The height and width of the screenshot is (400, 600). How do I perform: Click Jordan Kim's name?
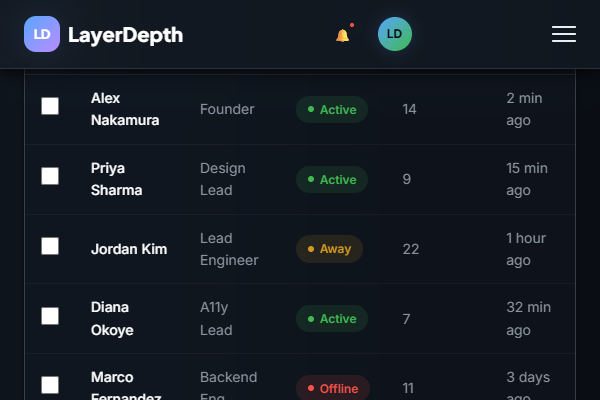[129, 249]
